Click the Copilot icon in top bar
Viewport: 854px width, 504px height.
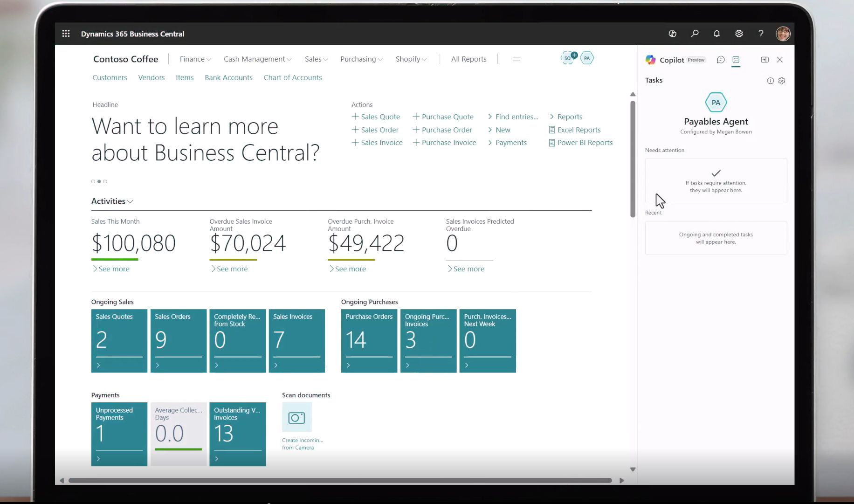pos(672,34)
